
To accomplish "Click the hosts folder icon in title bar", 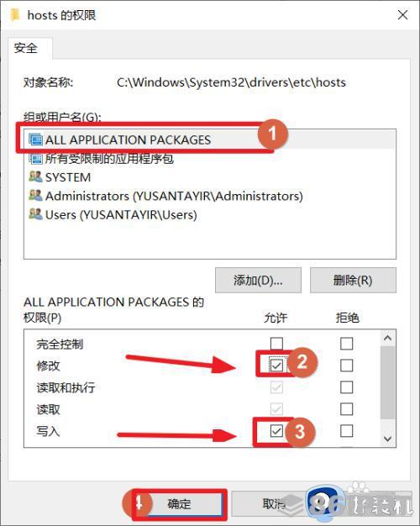I will point(15,15).
